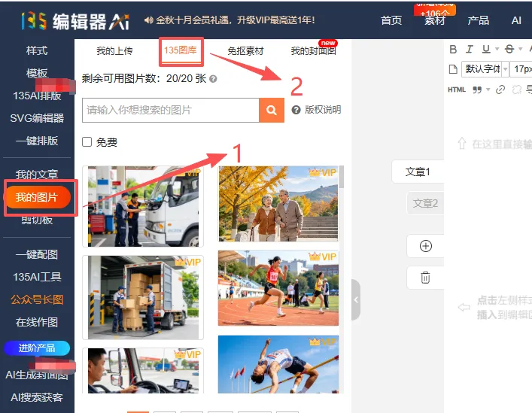Open 135AI排版 in the left sidebar
Viewport: 532px width, 413px height.
[x=37, y=96]
